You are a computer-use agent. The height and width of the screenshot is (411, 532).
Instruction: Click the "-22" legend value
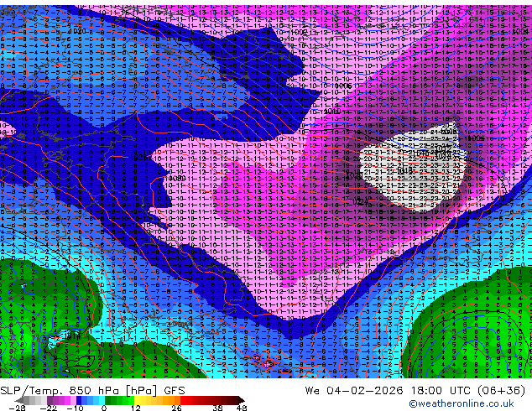[49, 408]
